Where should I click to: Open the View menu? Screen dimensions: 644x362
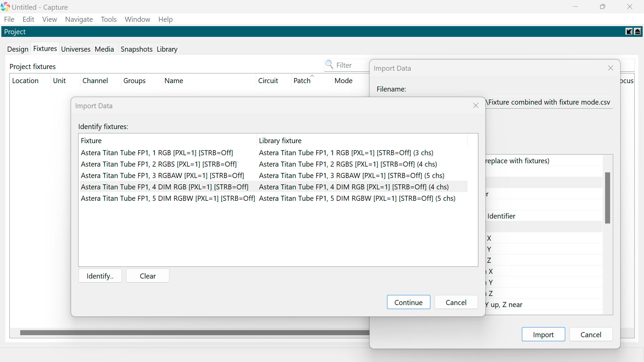point(50,19)
